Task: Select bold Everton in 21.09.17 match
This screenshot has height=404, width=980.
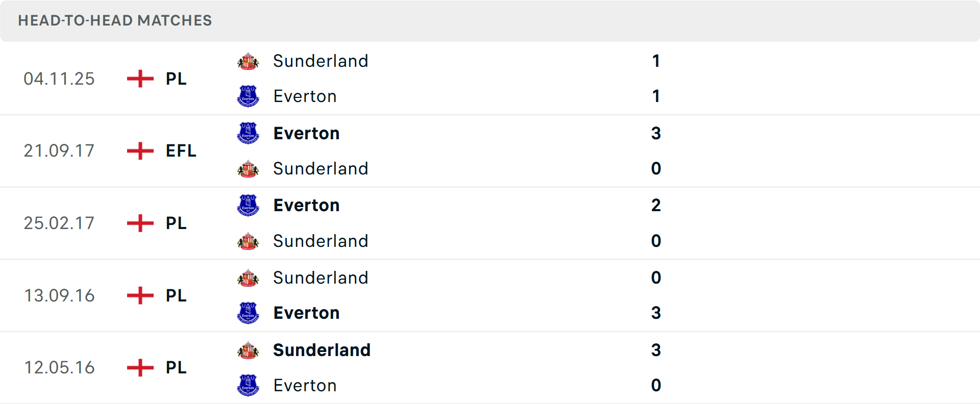Action: coord(306,133)
